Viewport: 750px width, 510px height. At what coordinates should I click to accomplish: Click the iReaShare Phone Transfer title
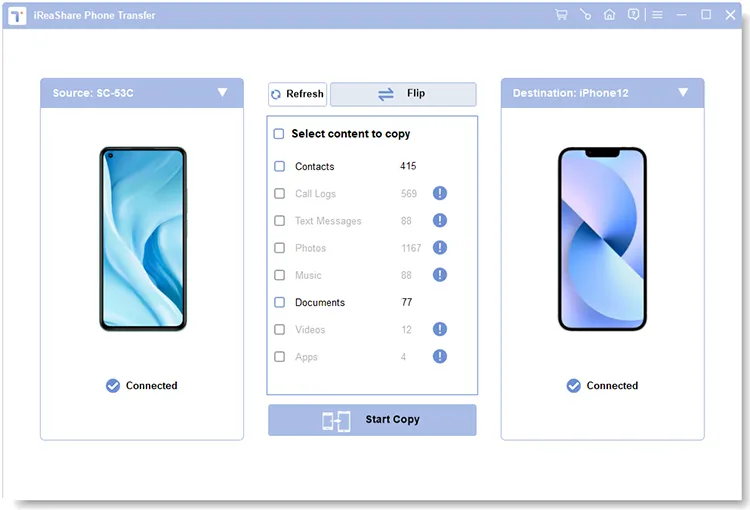coord(94,15)
